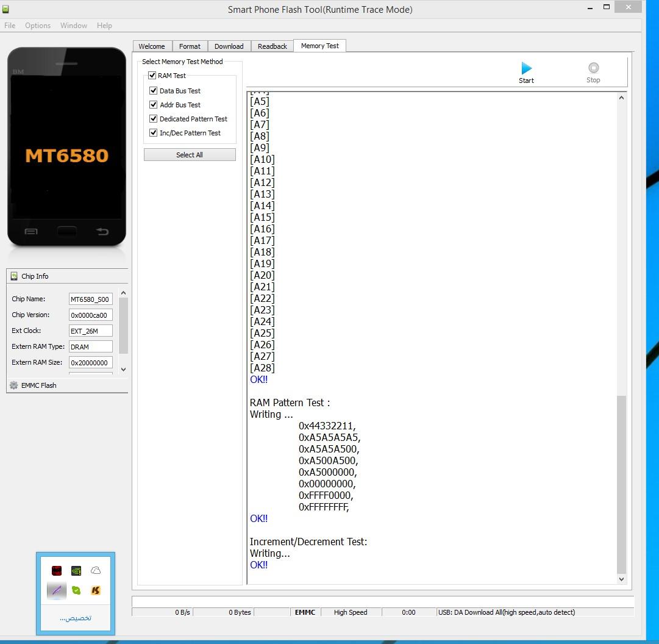Start the memory test with the play icon
This screenshot has height=644, width=659.
click(x=526, y=68)
